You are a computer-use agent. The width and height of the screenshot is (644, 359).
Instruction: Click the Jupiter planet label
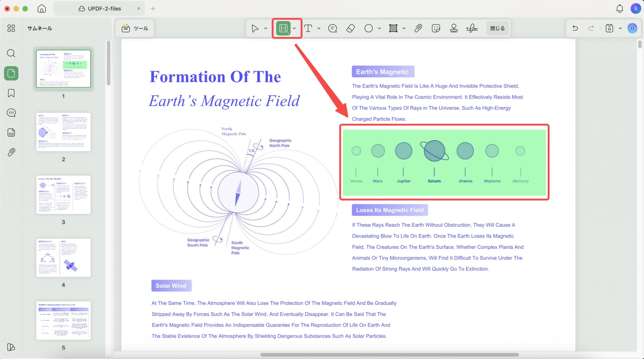(404, 181)
